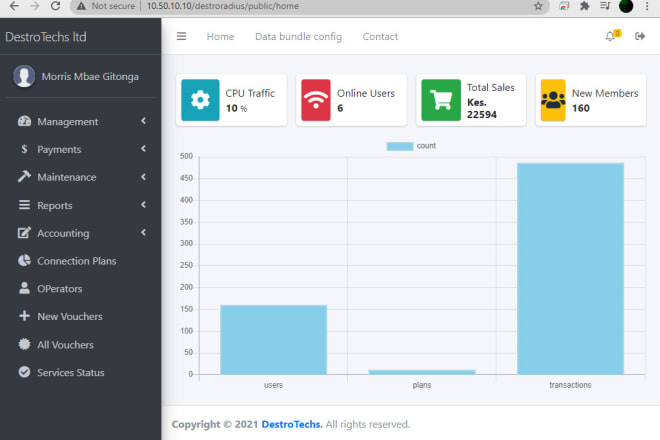Click the Total Sales cart icon
Image resolution: width=660 pixels, height=440 pixels.
(441, 100)
